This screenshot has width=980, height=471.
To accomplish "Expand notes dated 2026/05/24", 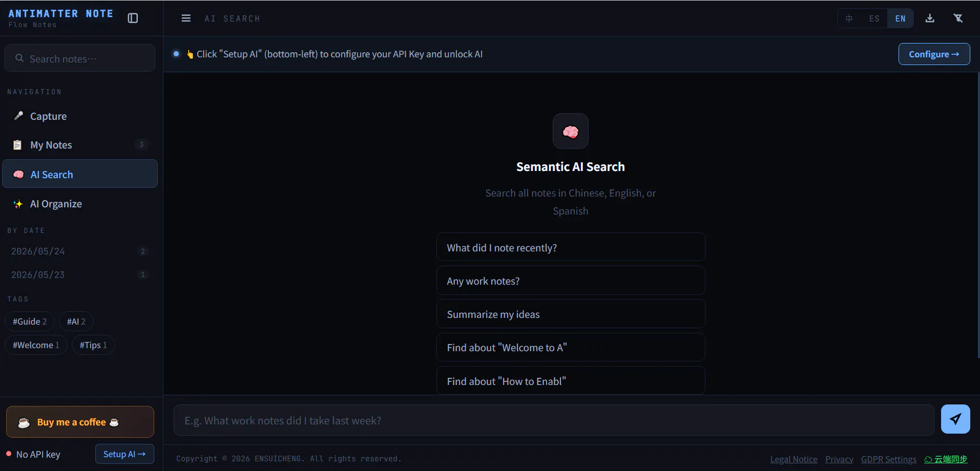I will [80, 251].
